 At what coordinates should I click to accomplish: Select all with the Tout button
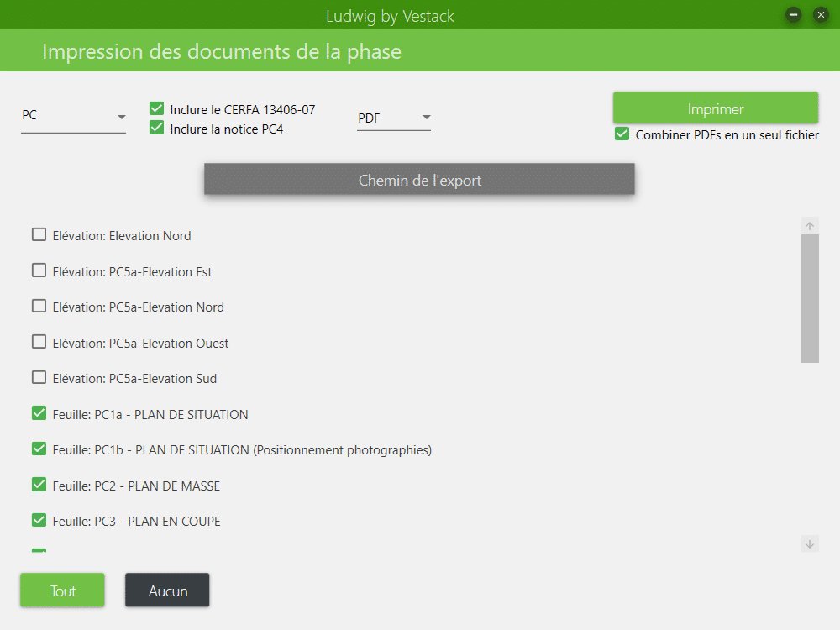(62, 591)
